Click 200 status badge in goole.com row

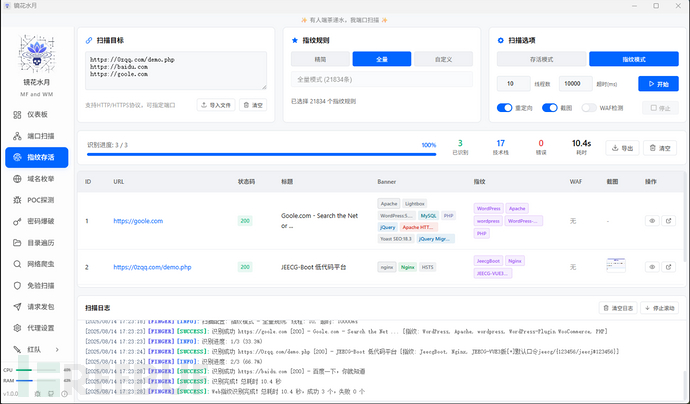point(245,221)
